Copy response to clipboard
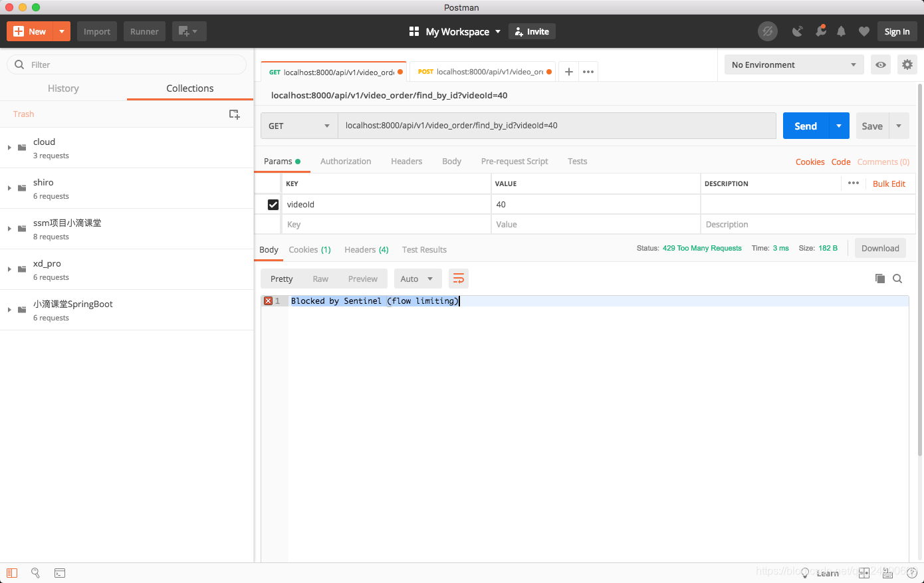This screenshot has width=924, height=583. click(879, 279)
